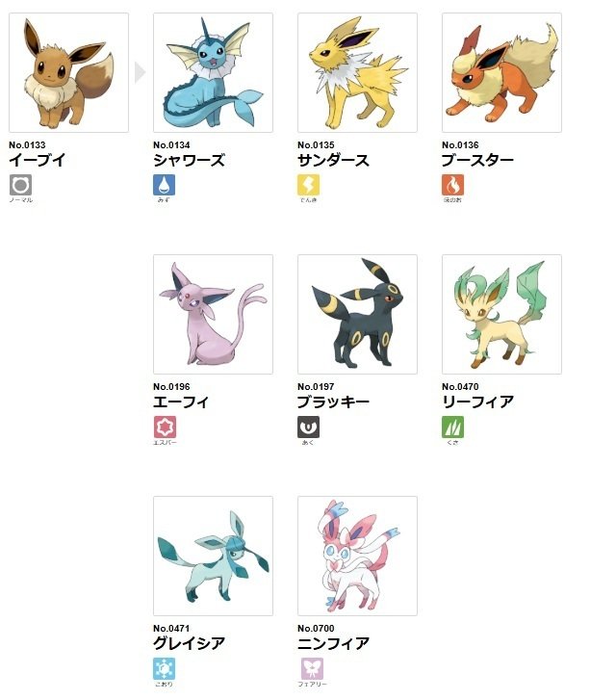Image resolution: width=616 pixels, height=700 pixels.
Task: Click the サンダース name link
Action: click(x=333, y=160)
